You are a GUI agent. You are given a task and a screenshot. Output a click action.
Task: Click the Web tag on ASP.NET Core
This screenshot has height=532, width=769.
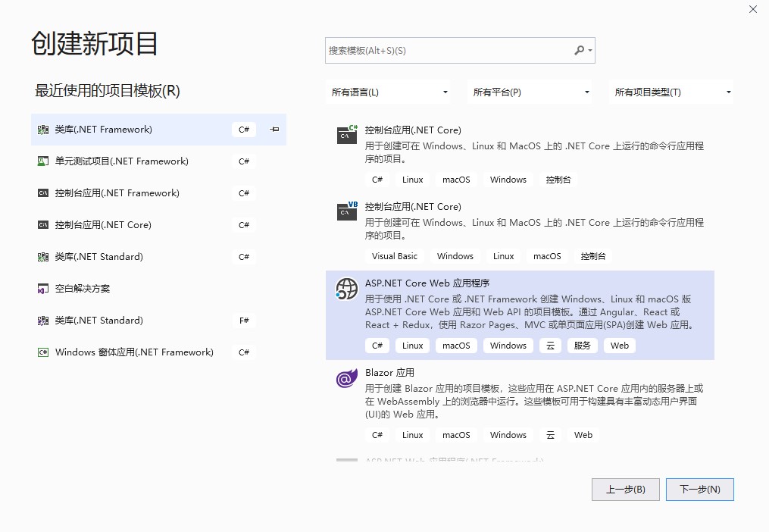620,346
